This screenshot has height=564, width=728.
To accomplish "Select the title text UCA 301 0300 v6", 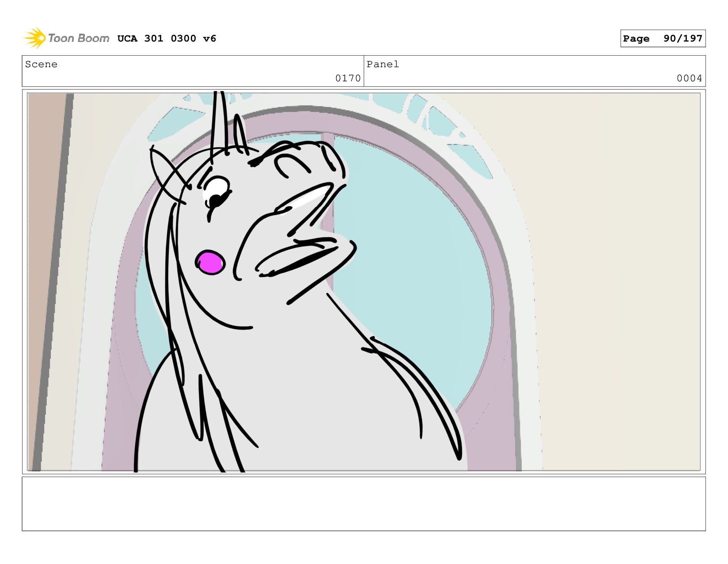I will (x=167, y=38).
